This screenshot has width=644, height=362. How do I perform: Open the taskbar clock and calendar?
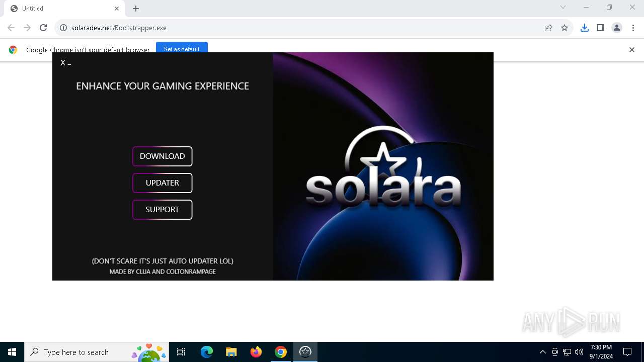(x=601, y=352)
